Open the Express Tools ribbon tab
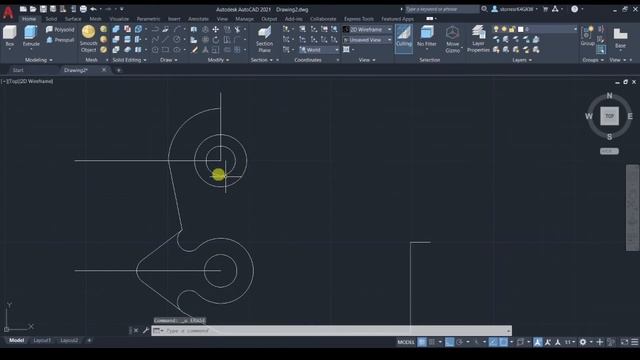Screen dimensions: 640x360 [358, 19]
